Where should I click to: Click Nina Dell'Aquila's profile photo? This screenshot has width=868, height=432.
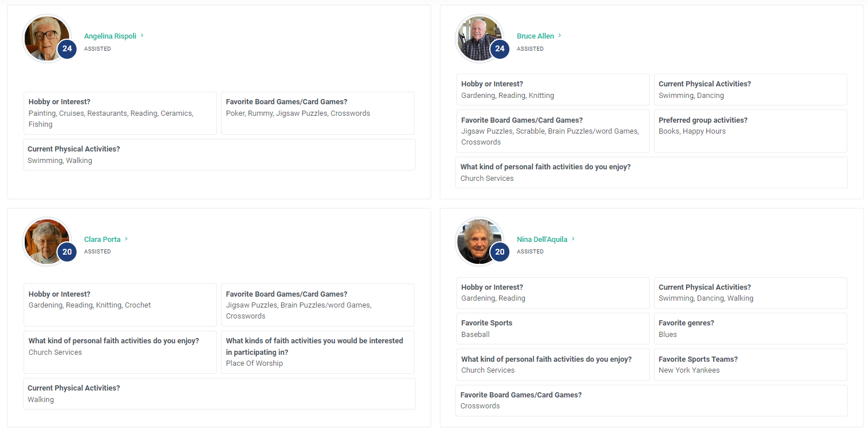click(479, 241)
